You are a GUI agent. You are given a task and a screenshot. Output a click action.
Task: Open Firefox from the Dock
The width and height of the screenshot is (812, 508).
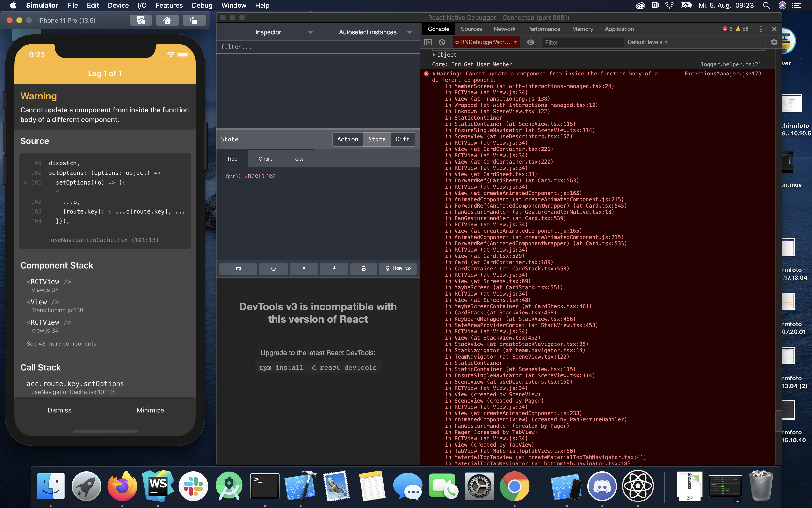click(x=122, y=486)
